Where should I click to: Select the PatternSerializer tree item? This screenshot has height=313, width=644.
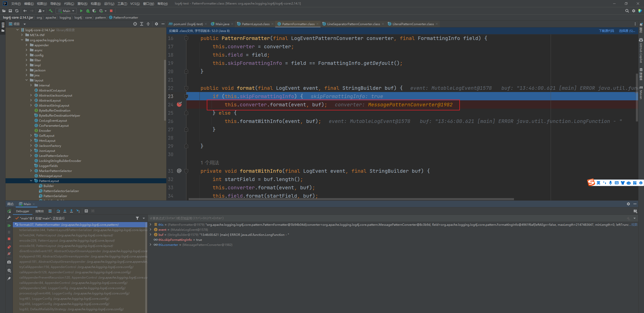tap(55, 196)
